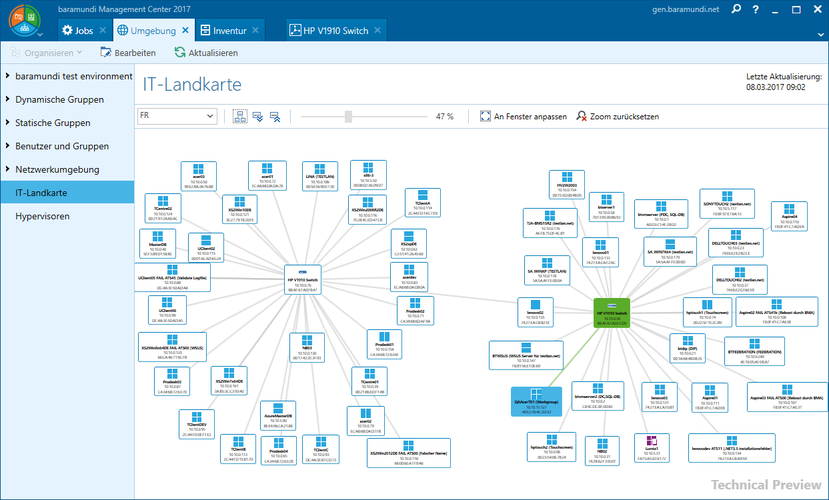Select the NB03 node
Viewport: 829px width, 500px height.
(307, 347)
